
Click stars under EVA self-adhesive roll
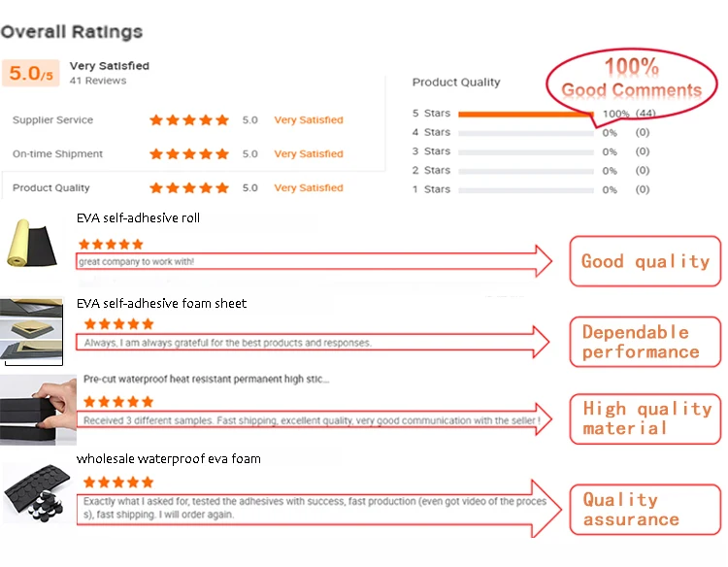coord(111,245)
